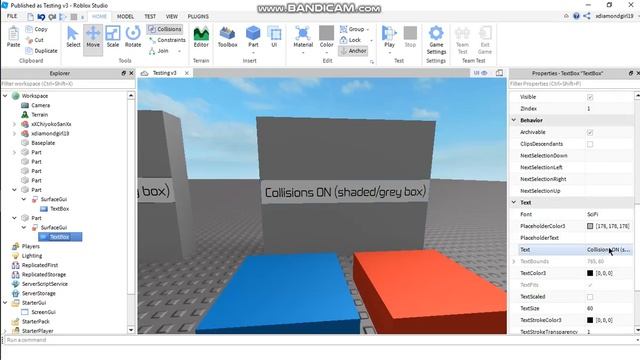This screenshot has width=640, height=360.
Task: Start a Team Test
Action: tap(462, 40)
